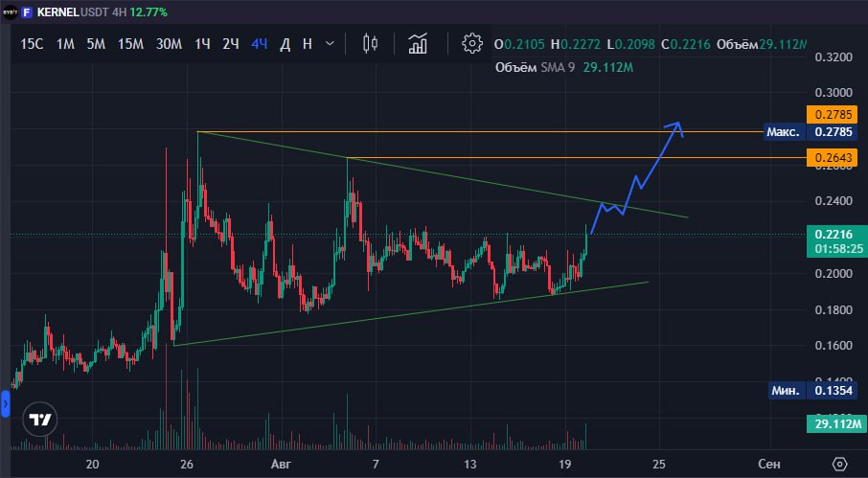Click the 0.3200 price axis tick
The image size is (868, 478).
(834, 57)
